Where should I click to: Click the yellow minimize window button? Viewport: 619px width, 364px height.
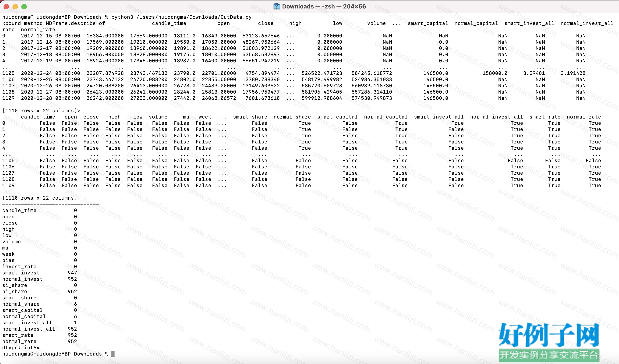(x=15, y=7)
